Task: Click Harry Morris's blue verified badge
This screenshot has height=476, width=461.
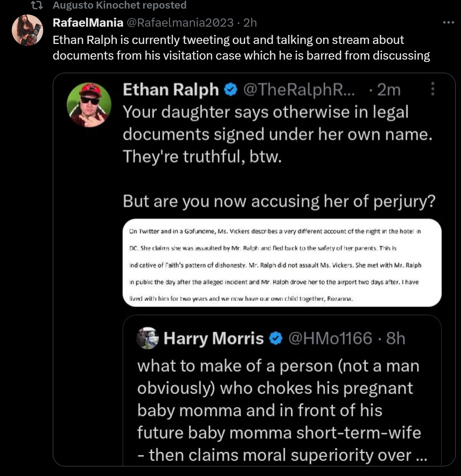Action: (276, 338)
